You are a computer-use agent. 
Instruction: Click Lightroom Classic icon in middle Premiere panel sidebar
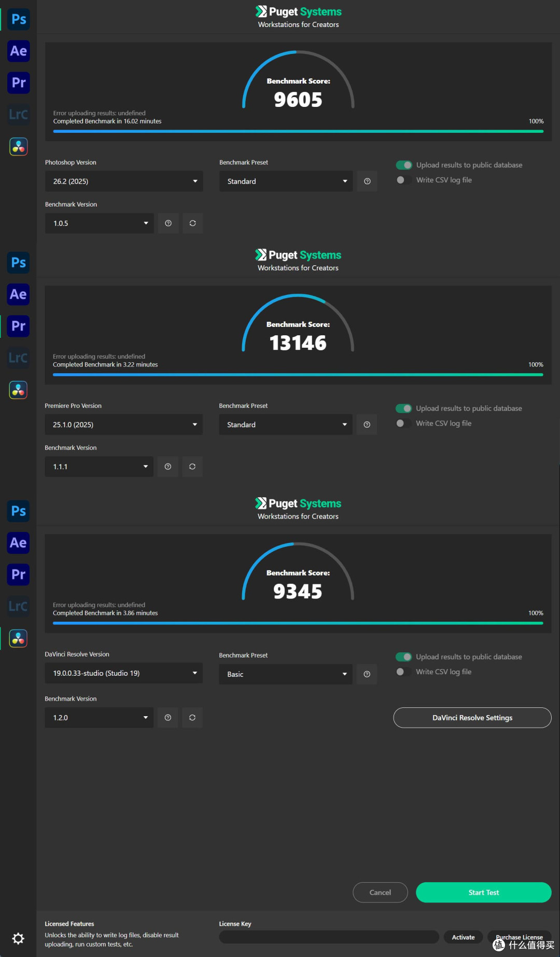[x=18, y=358]
